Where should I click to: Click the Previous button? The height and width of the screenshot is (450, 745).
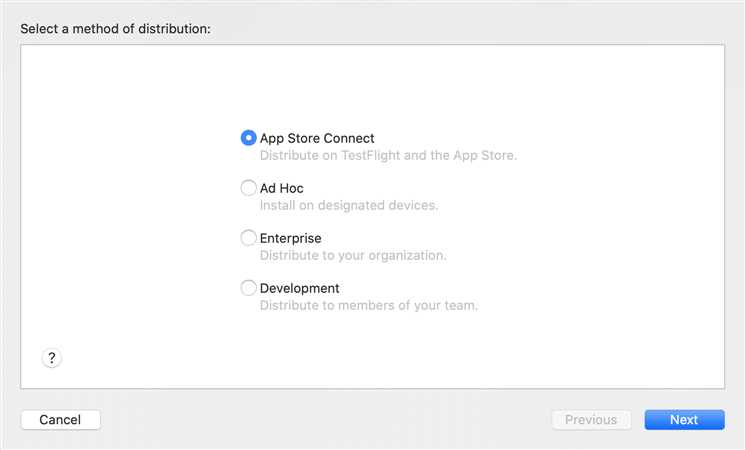click(x=591, y=420)
